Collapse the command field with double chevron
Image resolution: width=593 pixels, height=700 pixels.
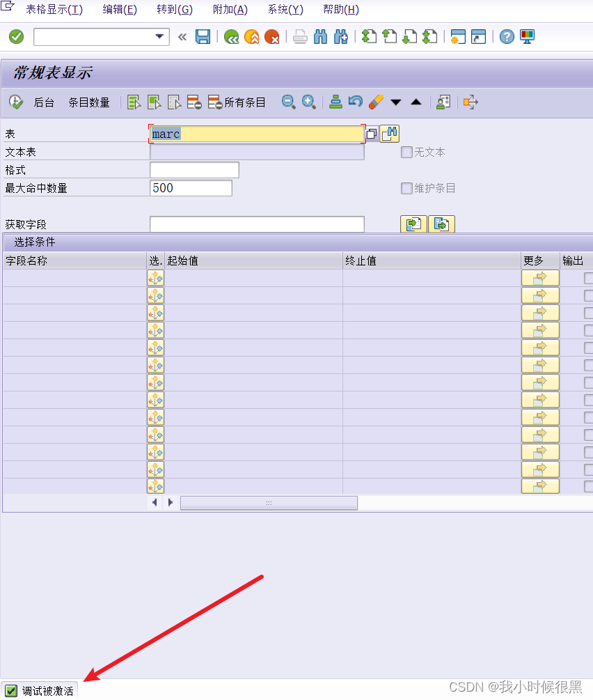pyautogui.click(x=182, y=37)
